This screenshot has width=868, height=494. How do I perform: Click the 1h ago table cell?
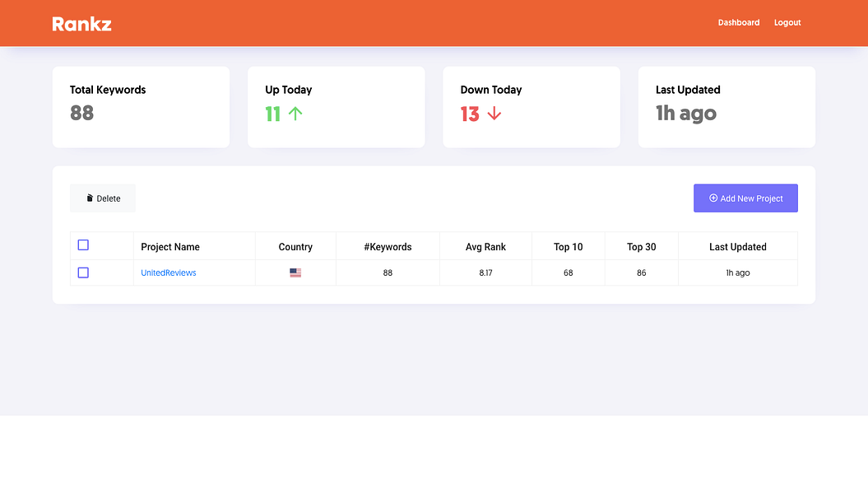pyautogui.click(x=738, y=273)
